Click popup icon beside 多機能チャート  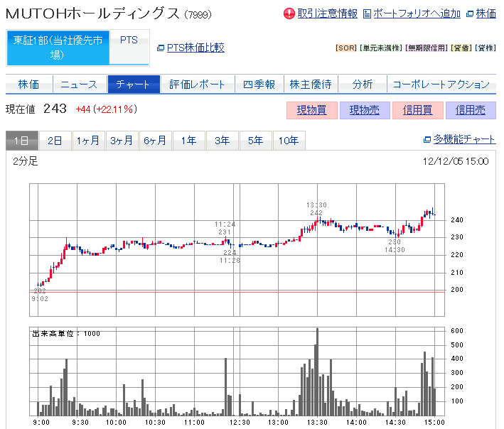tap(427, 140)
